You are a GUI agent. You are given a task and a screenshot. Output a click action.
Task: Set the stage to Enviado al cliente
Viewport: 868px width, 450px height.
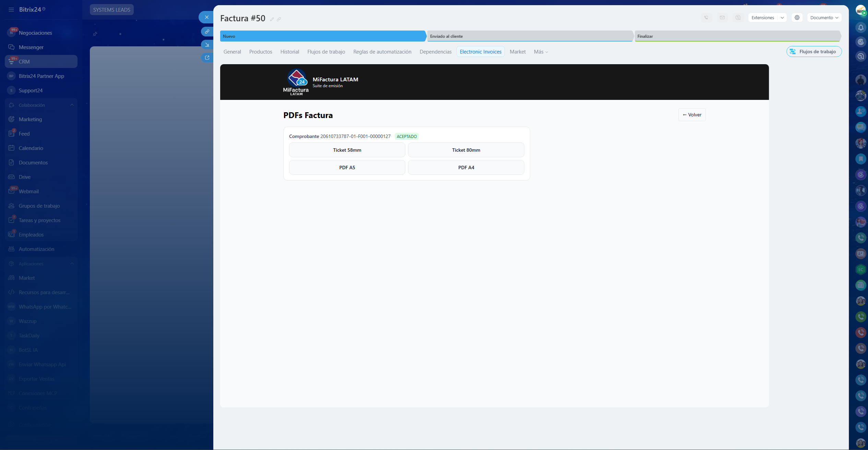(530, 36)
